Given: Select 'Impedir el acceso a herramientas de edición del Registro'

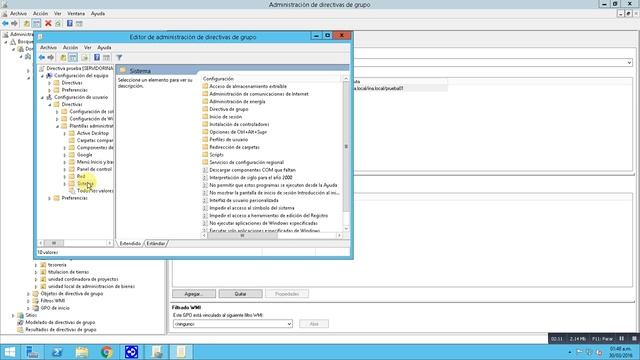Looking at the screenshot, I should point(269,216).
